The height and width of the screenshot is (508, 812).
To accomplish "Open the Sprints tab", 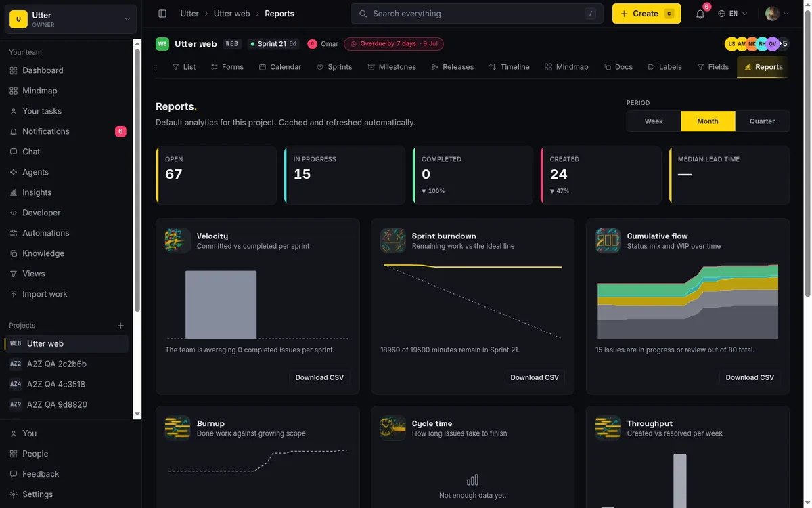I will click(x=334, y=67).
